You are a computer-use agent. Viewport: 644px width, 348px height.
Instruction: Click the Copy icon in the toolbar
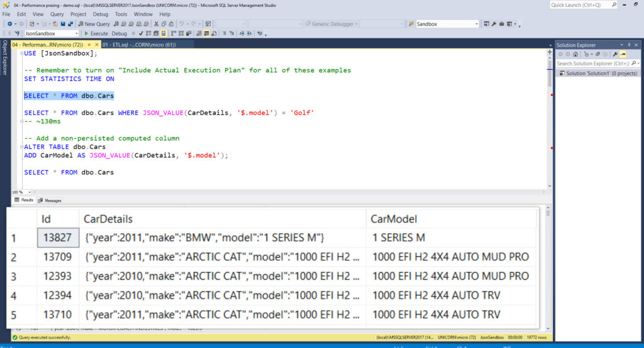164,24
